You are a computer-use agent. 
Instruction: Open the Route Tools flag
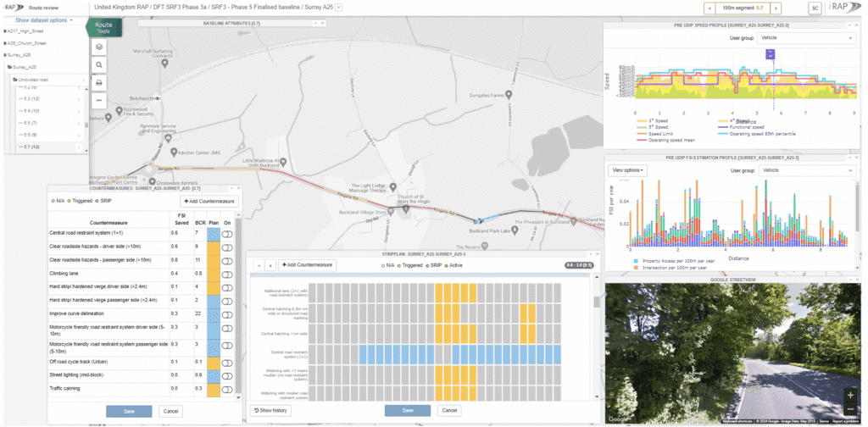(103, 28)
